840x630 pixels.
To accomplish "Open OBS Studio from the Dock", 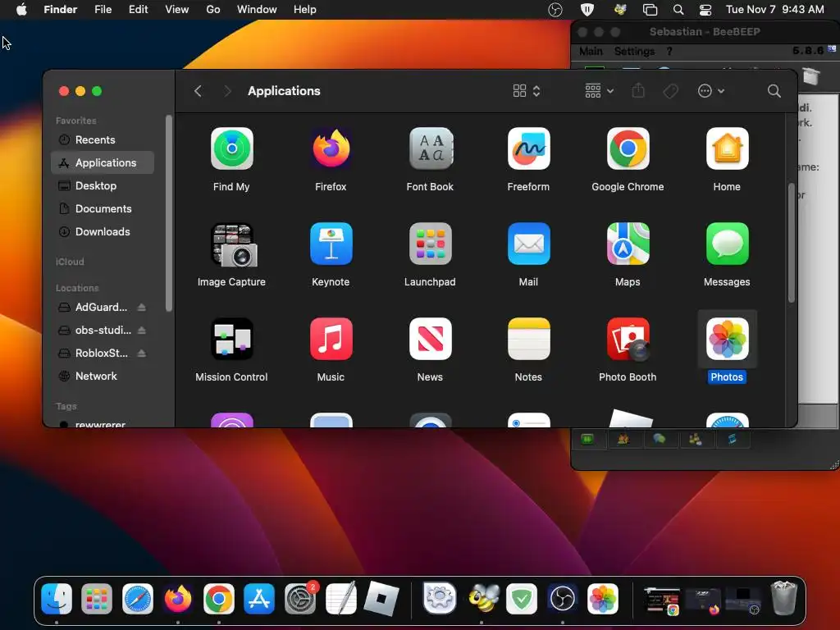I will (562, 599).
